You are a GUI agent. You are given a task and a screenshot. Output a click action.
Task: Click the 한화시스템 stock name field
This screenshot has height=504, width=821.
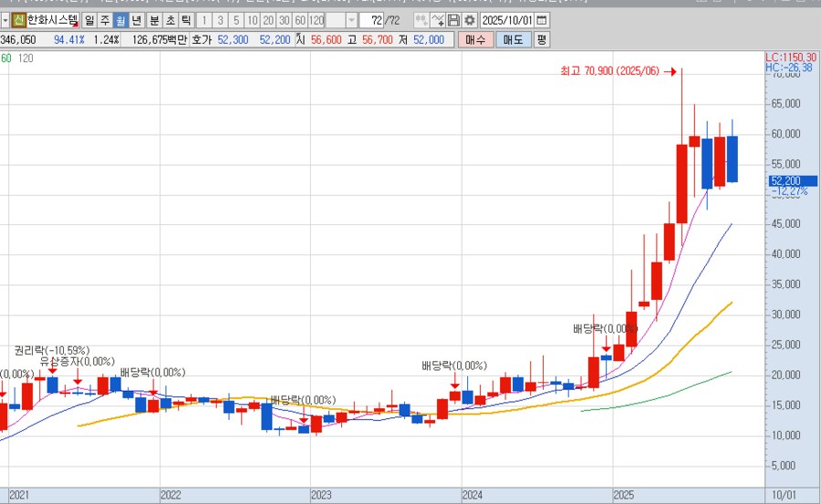click(x=50, y=20)
